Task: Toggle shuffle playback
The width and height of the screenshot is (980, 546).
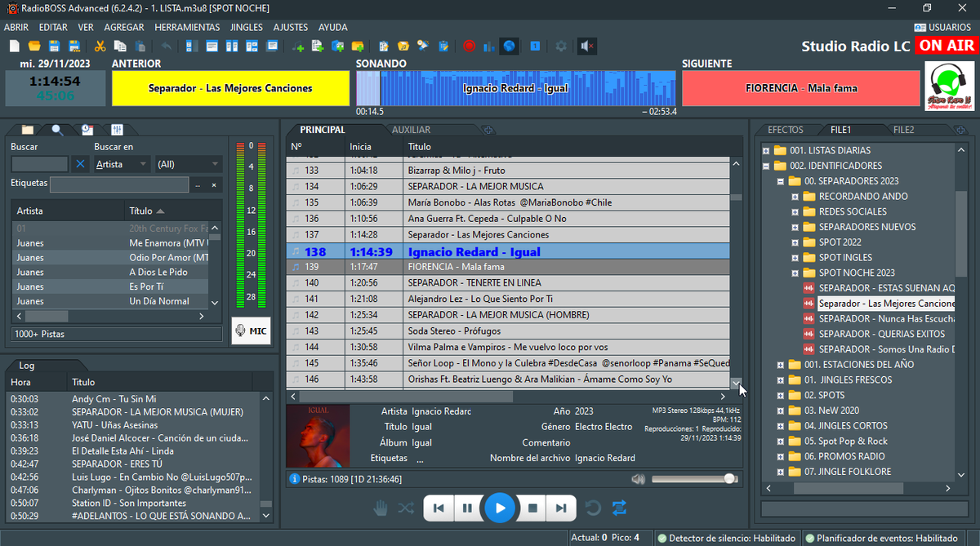Action: [406, 508]
